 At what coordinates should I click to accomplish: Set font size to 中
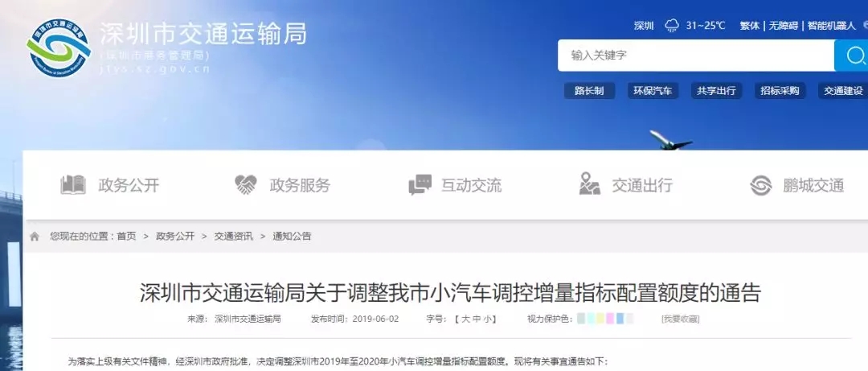(x=476, y=319)
